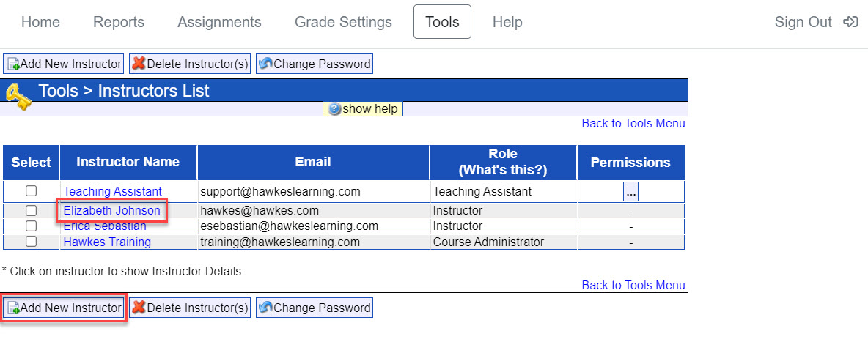Screen dimensions: 868x342
Task: Open the Assignments menu
Action: (x=219, y=22)
